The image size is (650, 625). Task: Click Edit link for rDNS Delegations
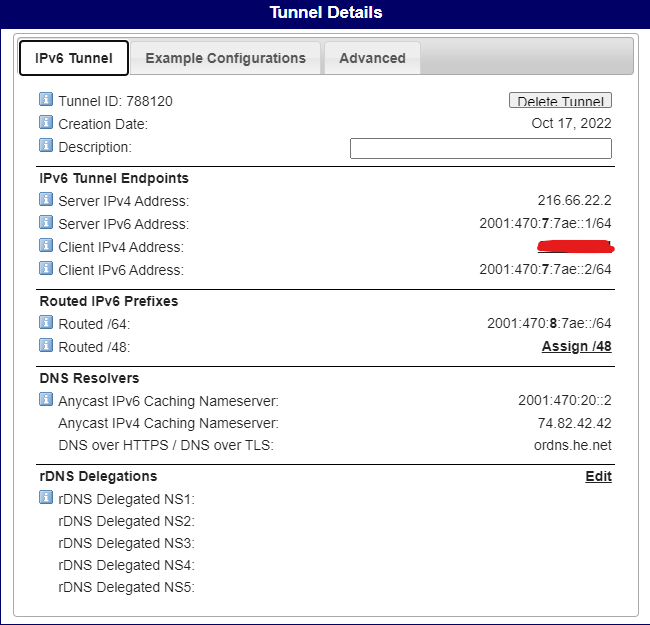pos(598,477)
